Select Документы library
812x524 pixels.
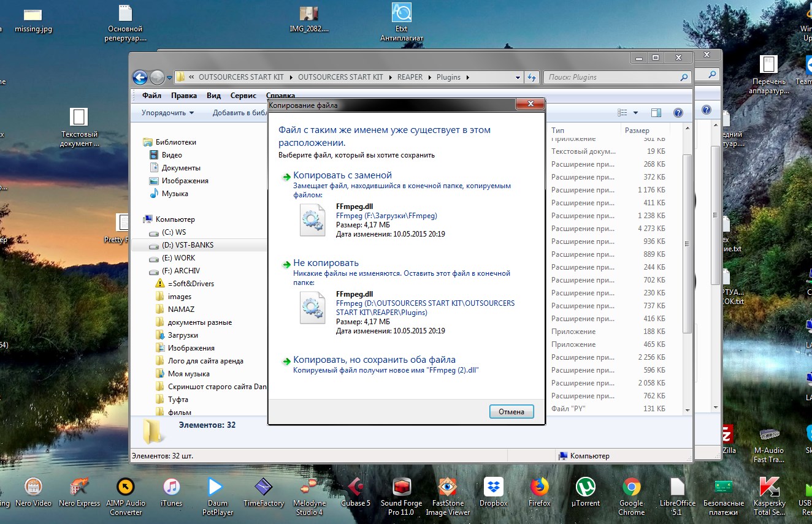175,168
